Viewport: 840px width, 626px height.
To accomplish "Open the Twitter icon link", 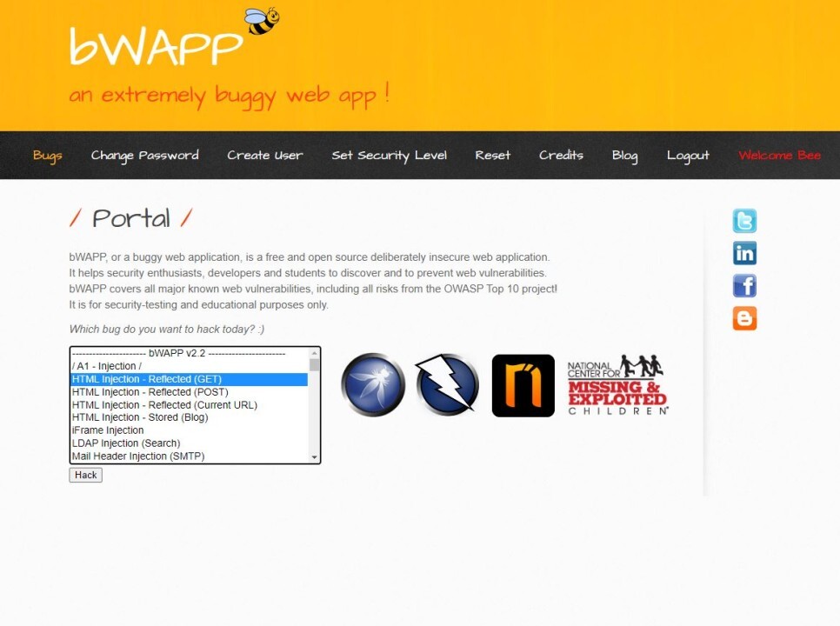I will pos(744,221).
